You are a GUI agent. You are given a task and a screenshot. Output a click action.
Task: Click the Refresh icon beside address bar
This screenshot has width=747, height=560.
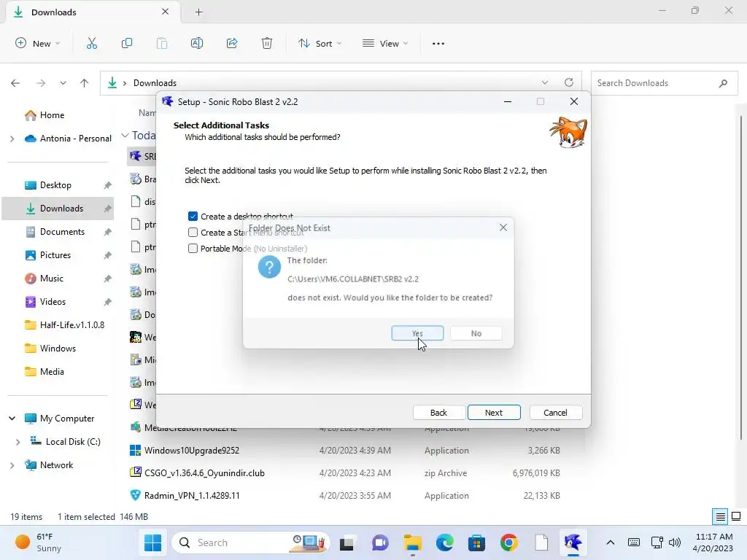[x=569, y=82]
